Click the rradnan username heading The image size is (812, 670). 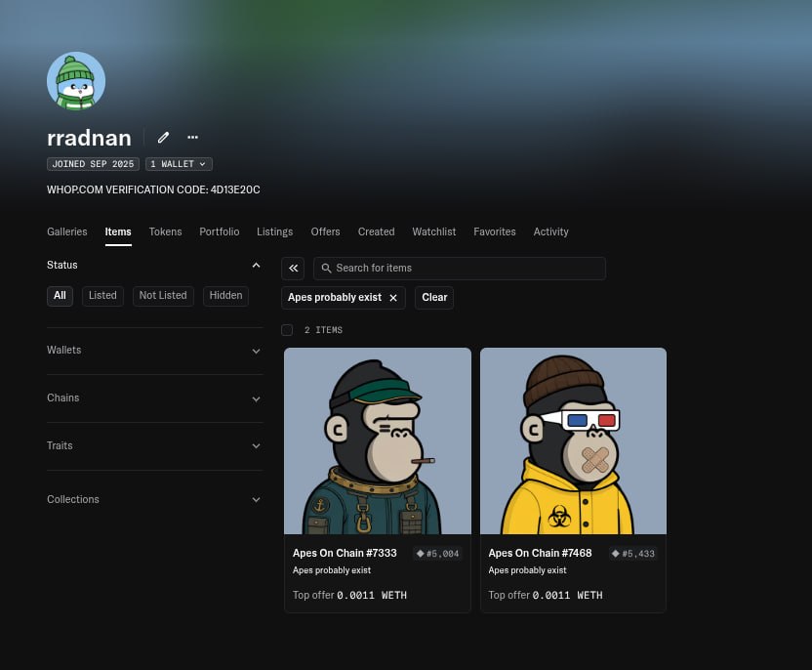[89, 138]
